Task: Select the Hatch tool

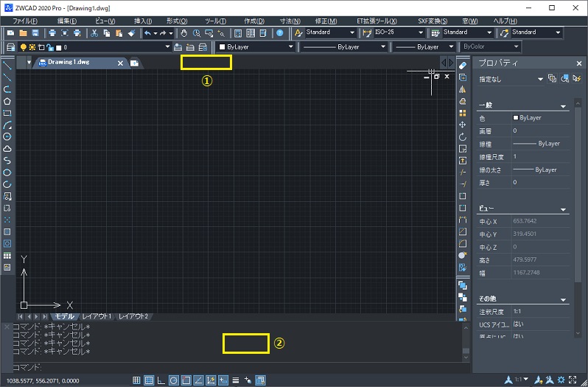Action: pyautogui.click(x=7, y=231)
